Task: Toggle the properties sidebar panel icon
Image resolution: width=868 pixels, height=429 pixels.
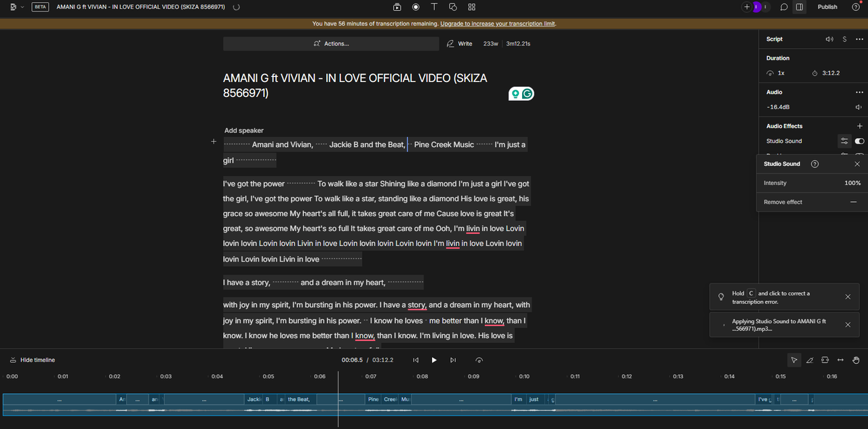Action: pyautogui.click(x=800, y=7)
